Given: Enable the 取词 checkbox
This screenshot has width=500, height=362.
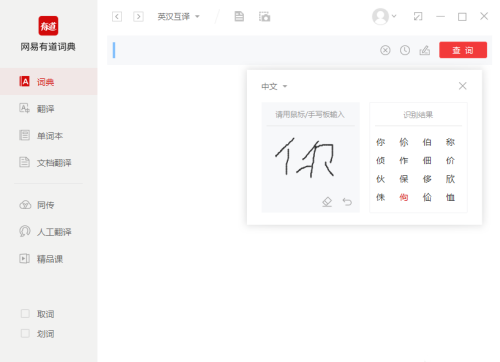Looking at the screenshot, I should coord(25,314).
